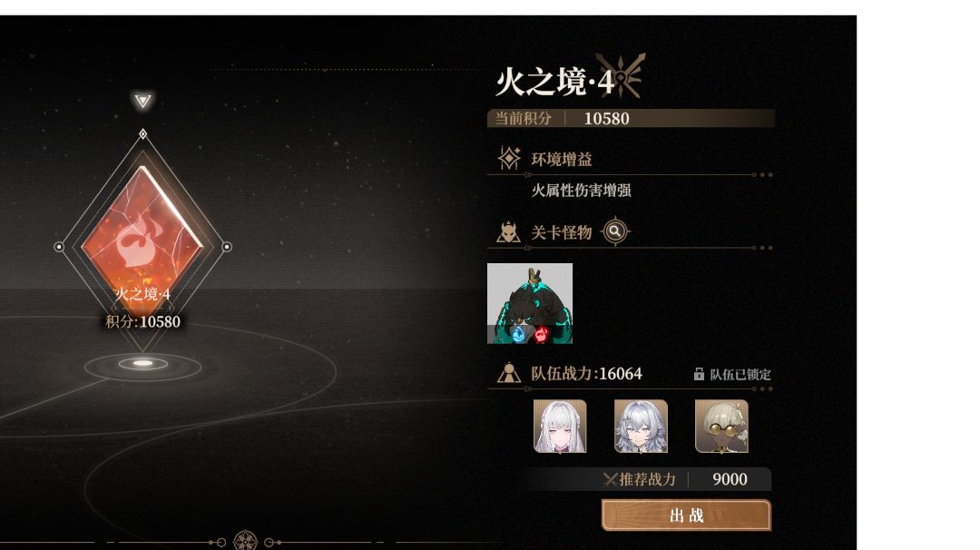The height and width of the screenshot is (550, 980).
Task: Click the 环境增益 sparkle icon
Action: (509, 158)
